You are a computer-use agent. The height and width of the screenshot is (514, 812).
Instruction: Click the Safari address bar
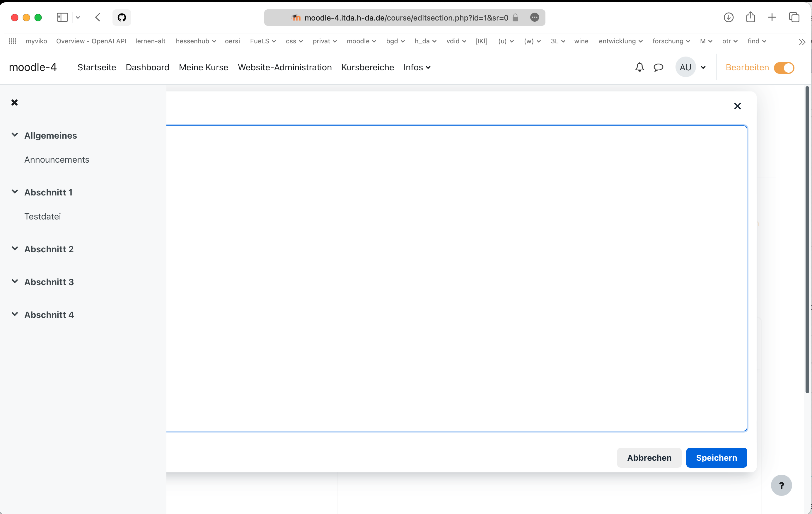click(405, 18)
